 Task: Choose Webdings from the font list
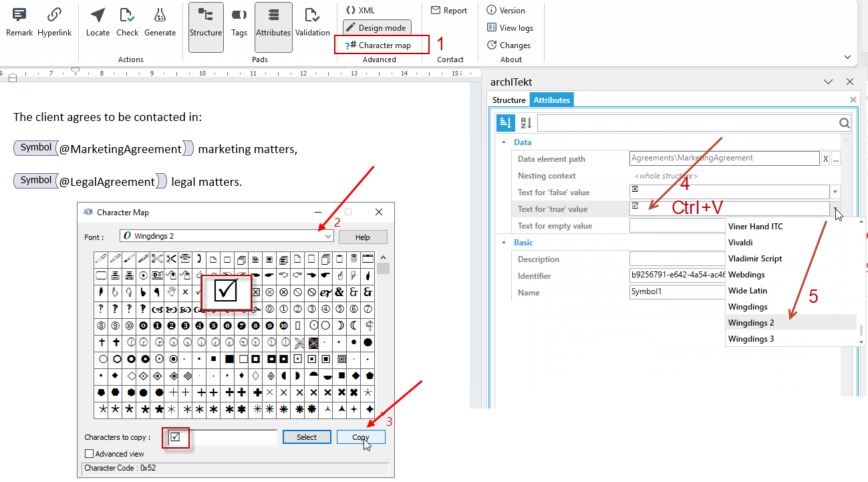[x=791, y=275]
